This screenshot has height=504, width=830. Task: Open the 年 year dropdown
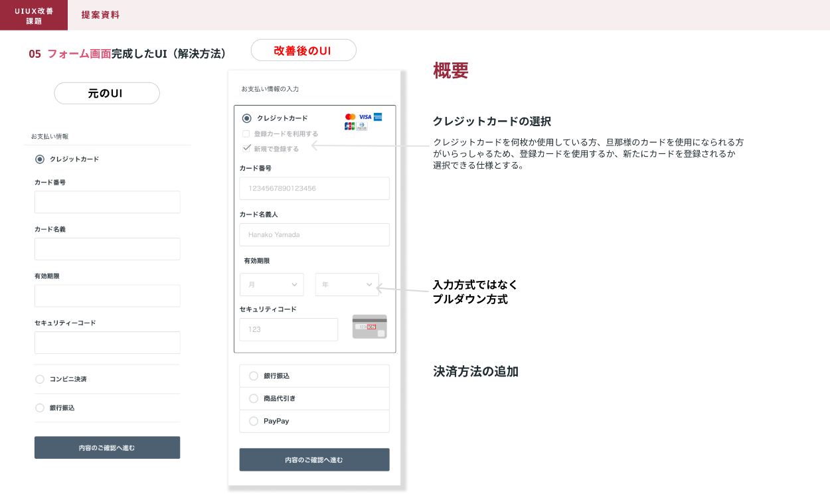pos(347,284)
